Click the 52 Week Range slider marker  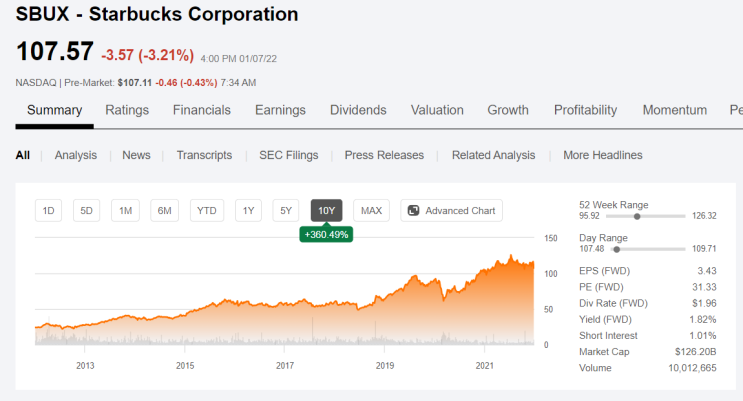pos(637,216)
